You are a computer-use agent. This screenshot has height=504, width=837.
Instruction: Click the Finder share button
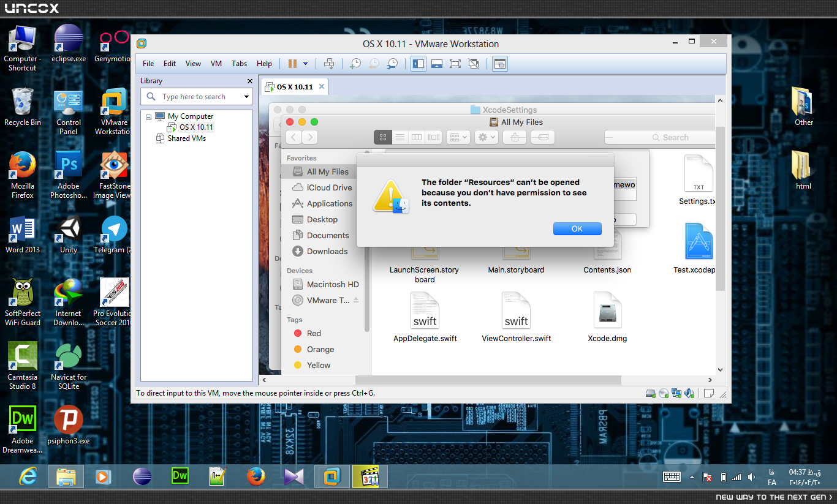[x=515, y=137]
